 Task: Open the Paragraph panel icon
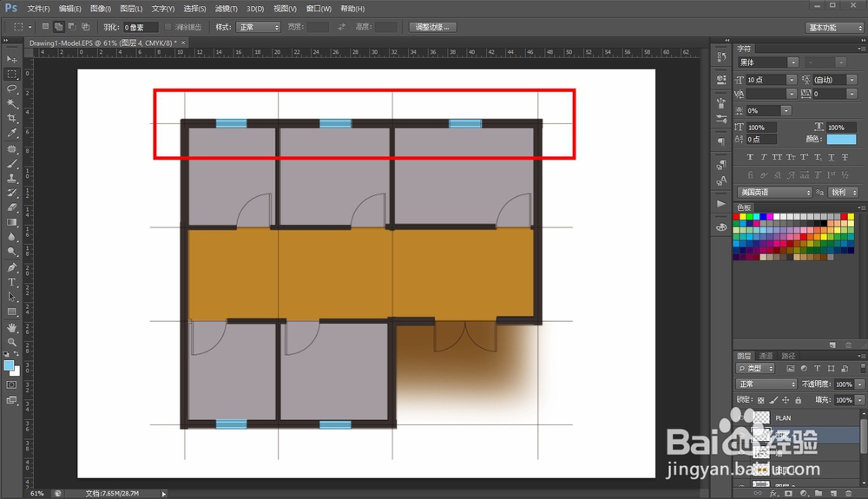pos(720,141)
